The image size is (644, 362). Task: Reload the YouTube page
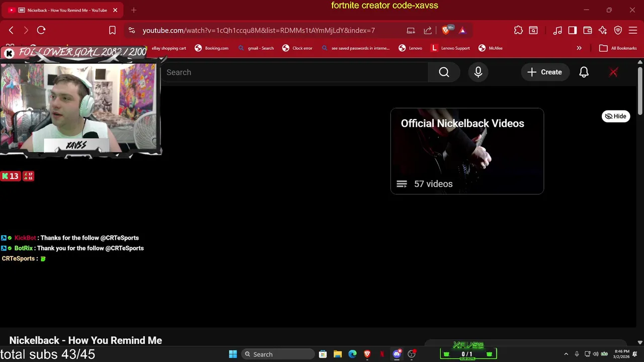41,30
